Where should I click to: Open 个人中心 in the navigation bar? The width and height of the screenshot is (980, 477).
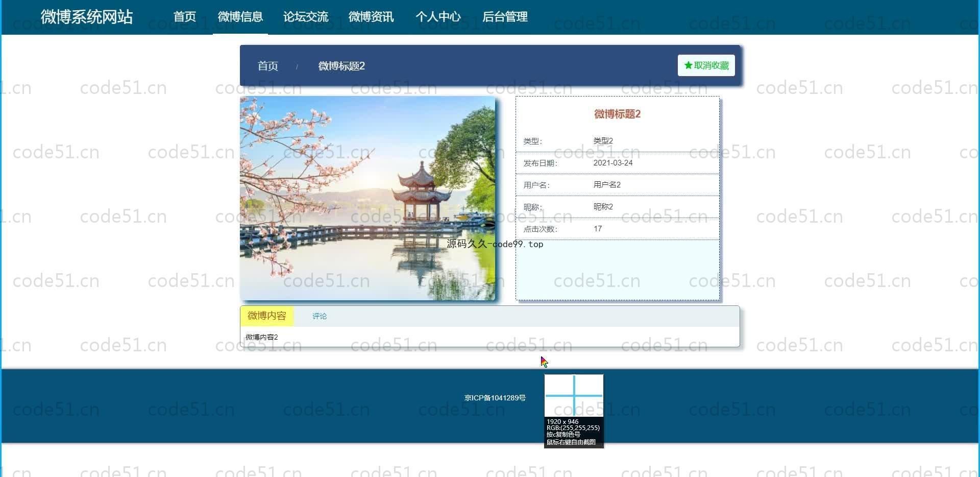click(x=438, y=17)
